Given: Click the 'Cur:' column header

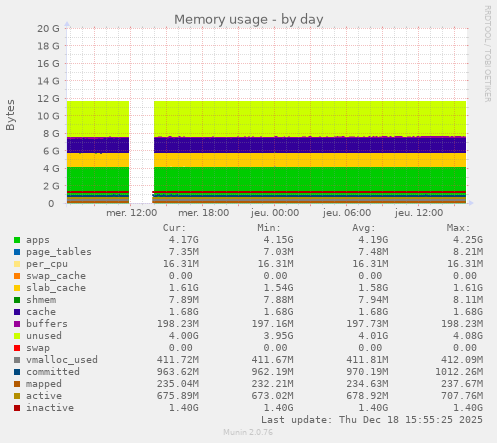Looking at the screenshot, I should coord(174,228).
